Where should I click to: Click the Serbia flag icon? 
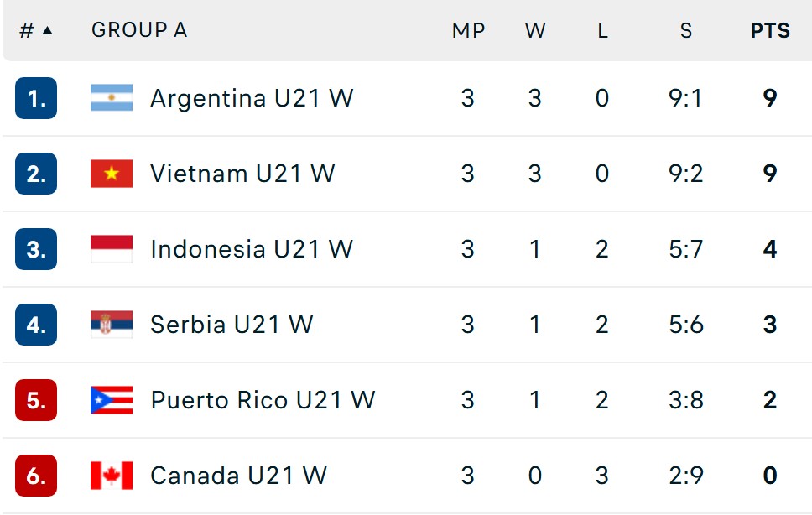tap(112, 325)
